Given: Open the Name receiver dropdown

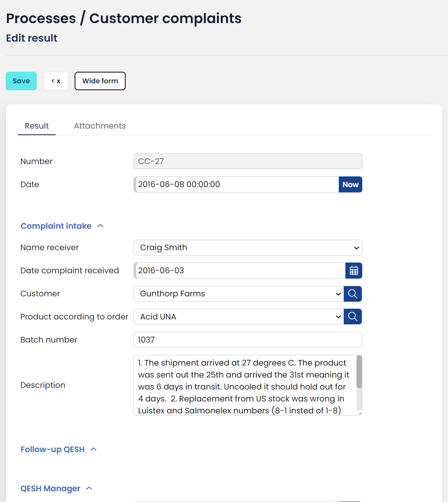Looking at the screenshot, I should [248, 248].
